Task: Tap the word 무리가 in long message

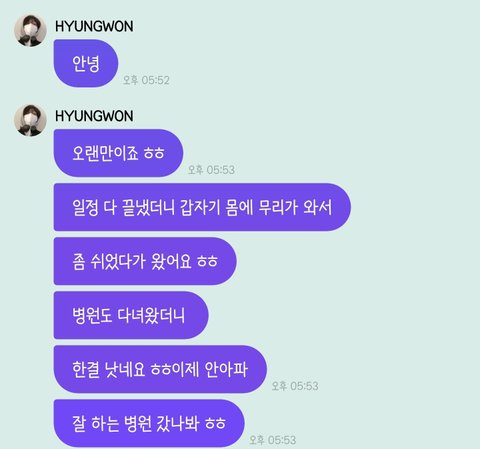Action: point(278,207)
